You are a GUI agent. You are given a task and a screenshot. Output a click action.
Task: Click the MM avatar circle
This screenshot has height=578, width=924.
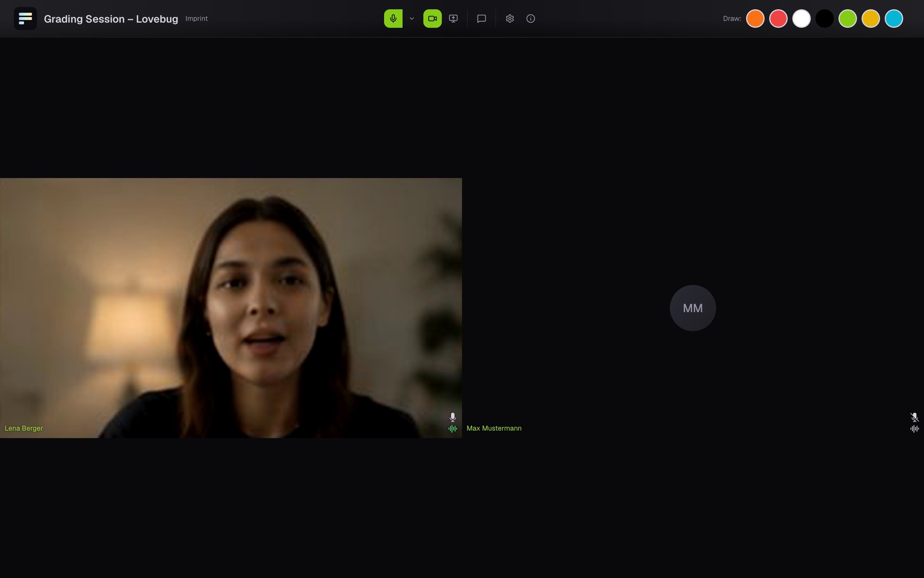(693, 308)
